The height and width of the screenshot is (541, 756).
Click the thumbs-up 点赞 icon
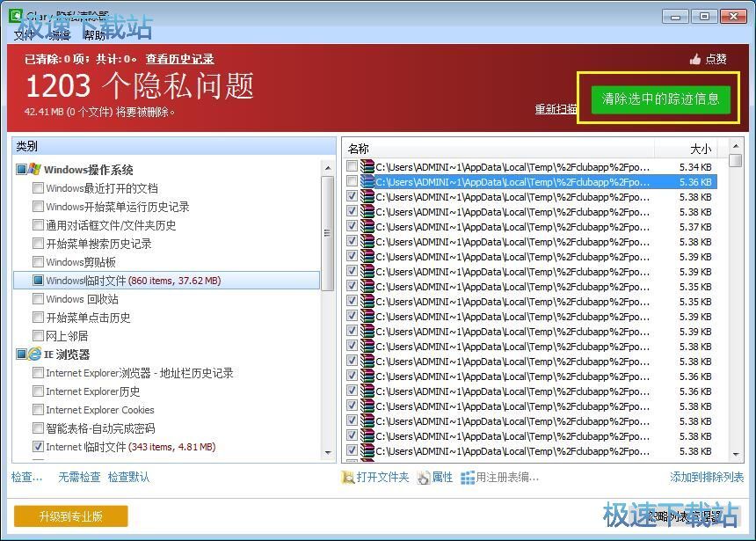point(695,59)
